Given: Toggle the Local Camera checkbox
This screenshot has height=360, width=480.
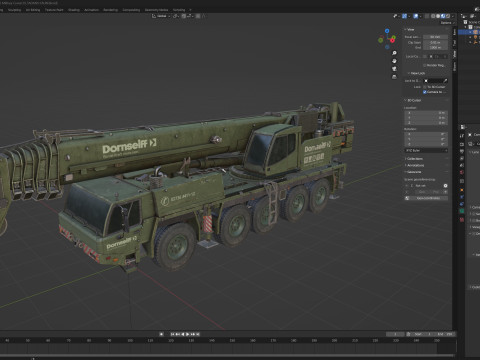Looking at the screenshot, I should coord(424,57).
